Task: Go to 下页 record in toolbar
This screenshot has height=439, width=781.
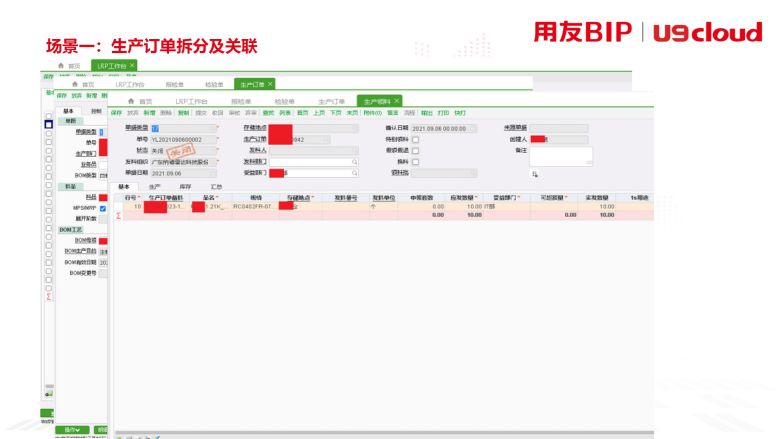Action: [x=336, y=113]
